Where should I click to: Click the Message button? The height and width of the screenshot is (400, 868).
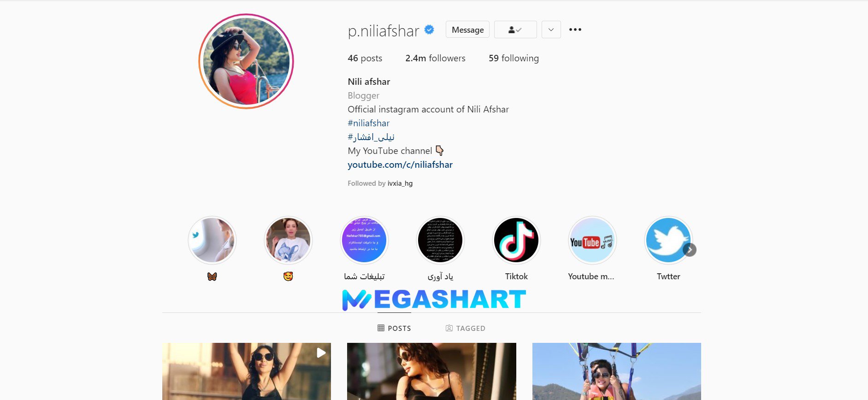coord(467,29)
